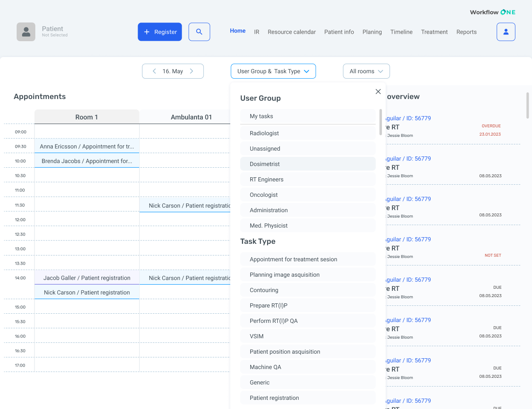
Task: Select Patient position asquisition task type
Action: tap(308, 352)
